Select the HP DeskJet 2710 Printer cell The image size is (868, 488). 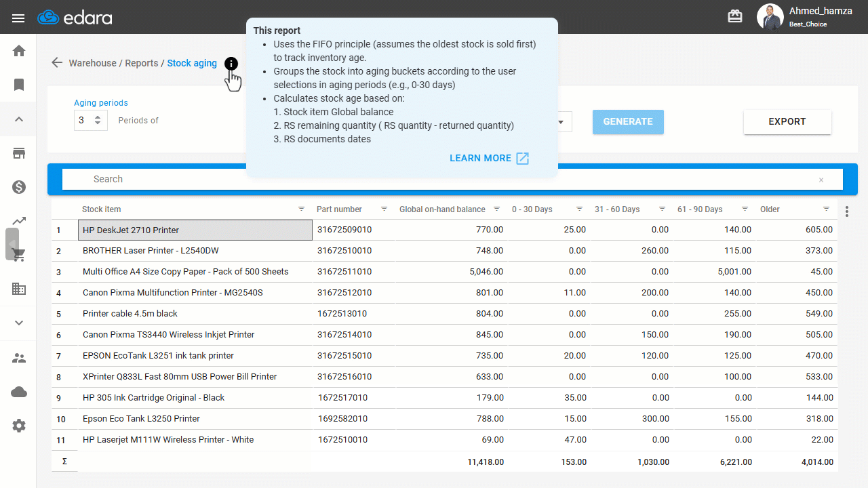pyautogui.click(x=195, y=230)
